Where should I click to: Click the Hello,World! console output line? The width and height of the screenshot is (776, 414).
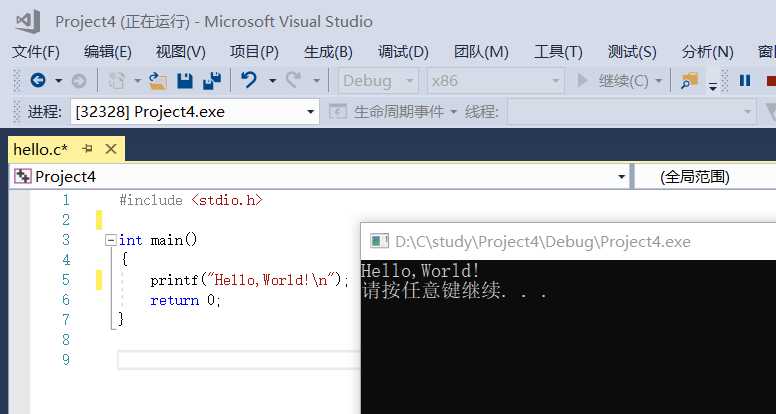click(x=420, y=271)
